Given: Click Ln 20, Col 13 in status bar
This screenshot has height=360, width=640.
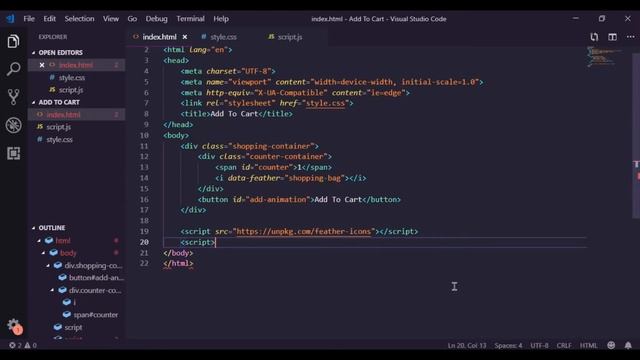Looking at the screenshot, I should click(467, 345).
